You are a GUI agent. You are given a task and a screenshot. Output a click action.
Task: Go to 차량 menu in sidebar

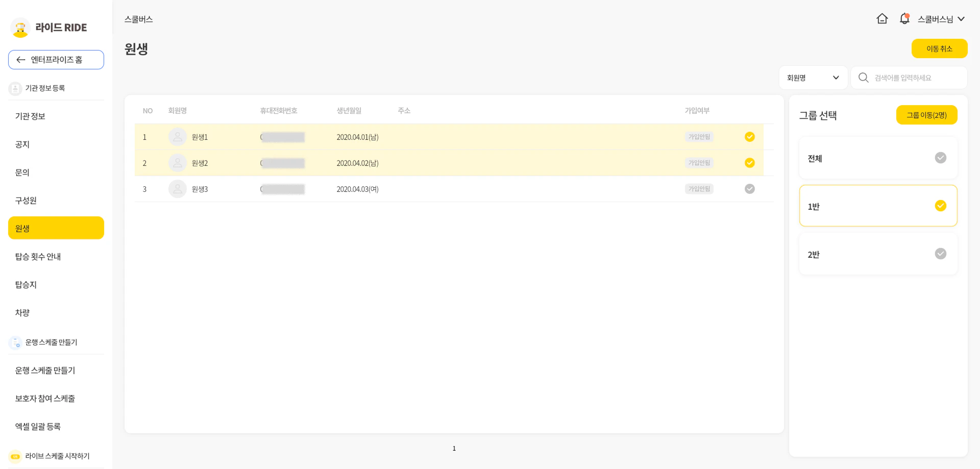coord(22,313)
